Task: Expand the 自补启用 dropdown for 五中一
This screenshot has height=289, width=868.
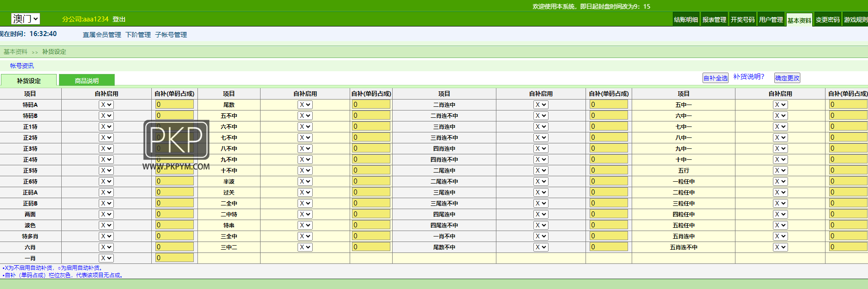Action: [780, 105]
